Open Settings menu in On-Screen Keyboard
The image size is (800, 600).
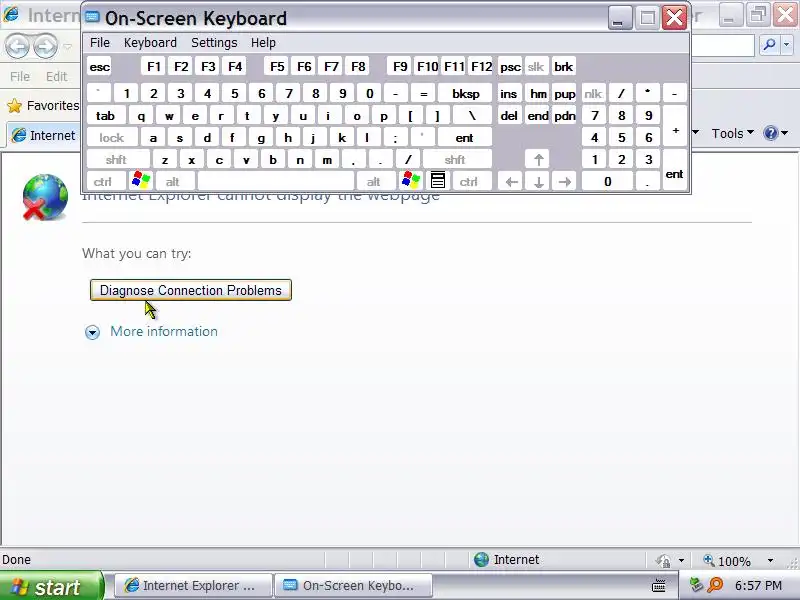214,43
